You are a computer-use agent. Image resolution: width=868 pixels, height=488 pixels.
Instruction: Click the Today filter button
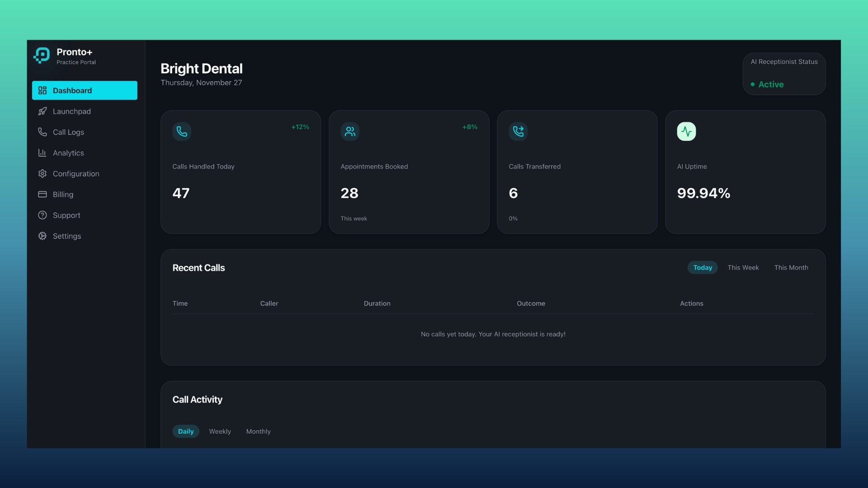coord(703,267)
